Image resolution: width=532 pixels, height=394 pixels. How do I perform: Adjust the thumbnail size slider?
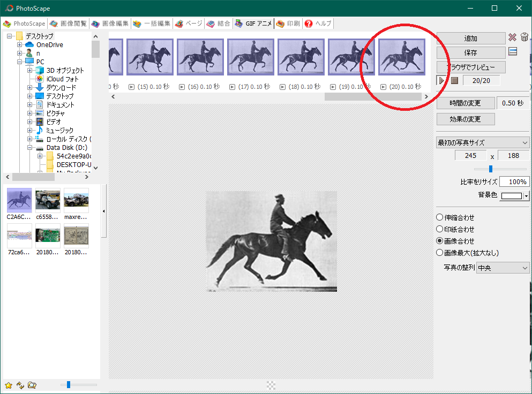click(69, 384)
